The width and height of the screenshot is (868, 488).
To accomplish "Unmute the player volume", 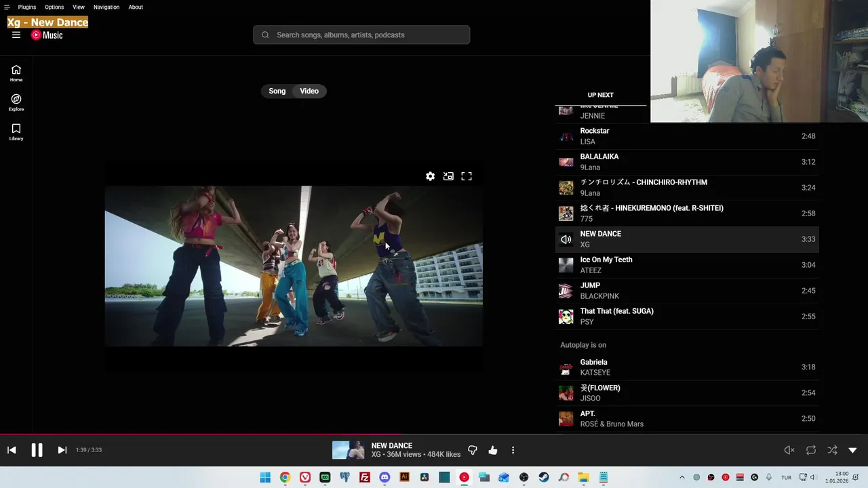I will (789, 450).
